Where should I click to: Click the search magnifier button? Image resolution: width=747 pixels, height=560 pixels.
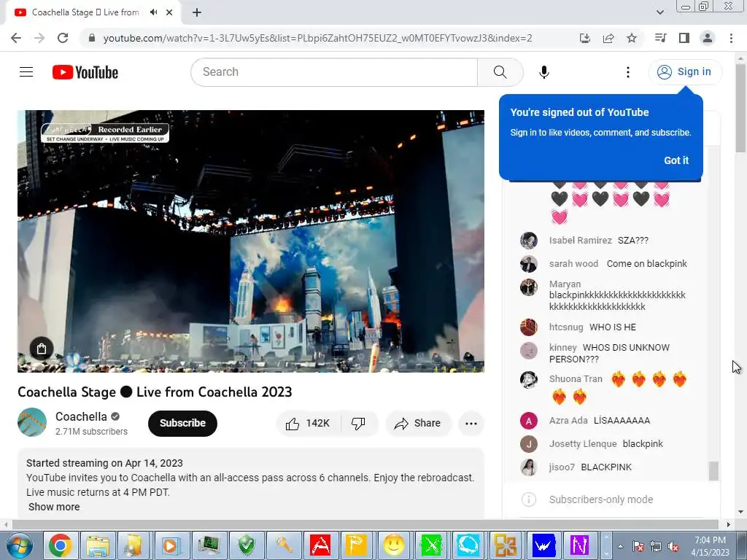(500, 72)
